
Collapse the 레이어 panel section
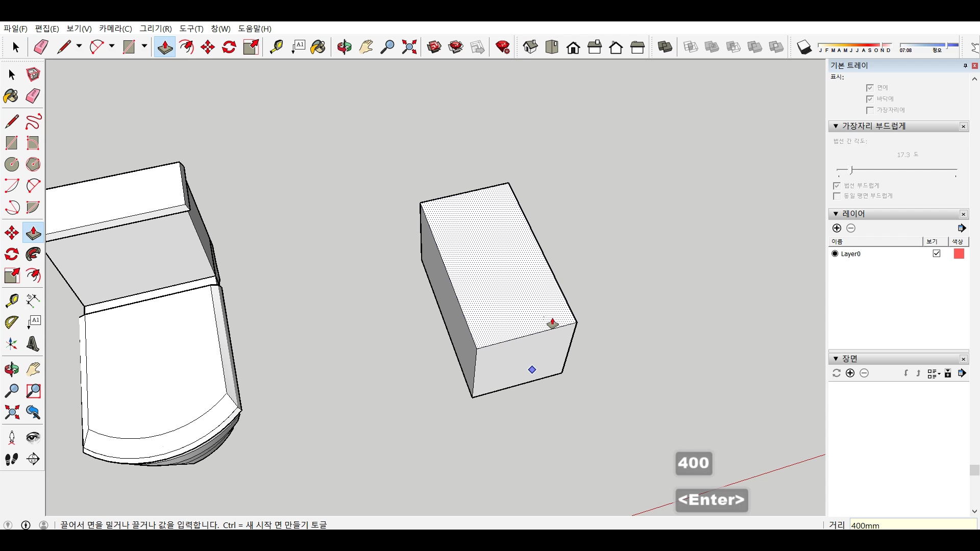[x=836, y=214]
